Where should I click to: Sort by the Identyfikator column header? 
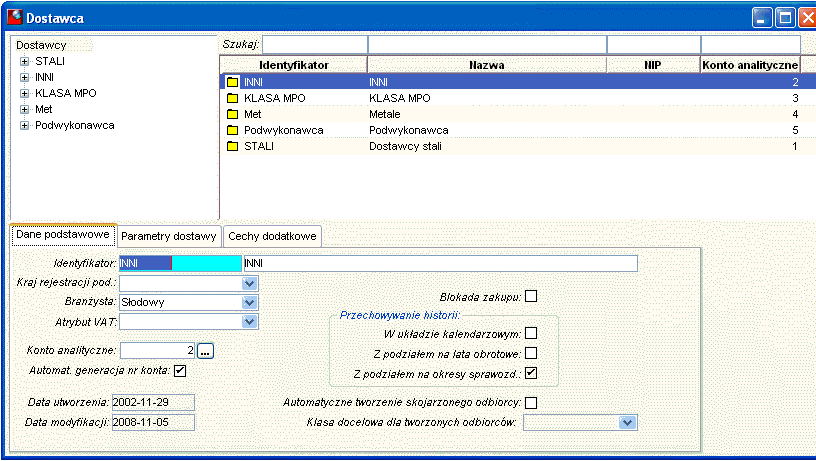click(x=294, y=65)
